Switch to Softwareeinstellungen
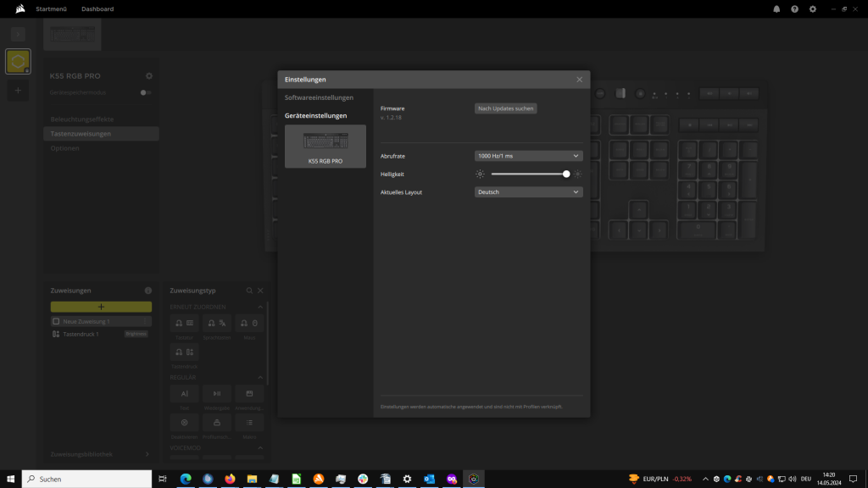This screenshot has width=868, height=488. click(x=319, y=97)
